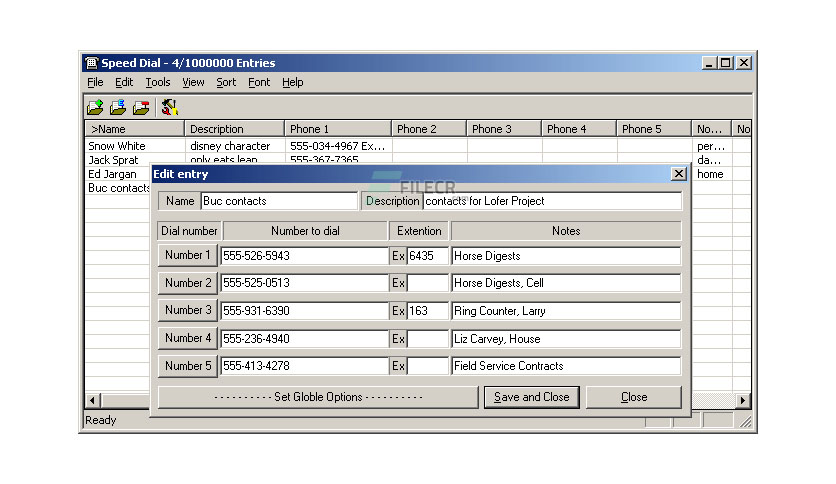The height and width of the screenshot is (484, 836).
Task: Click the extension field with 163
Action: pyautogui.click(x=428, y=311)
